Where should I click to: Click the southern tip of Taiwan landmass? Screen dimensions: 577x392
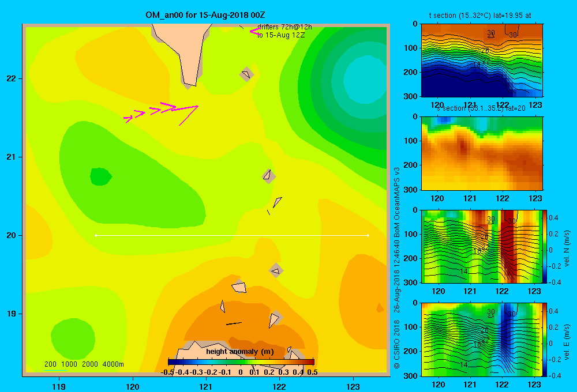tap(190, 84)
